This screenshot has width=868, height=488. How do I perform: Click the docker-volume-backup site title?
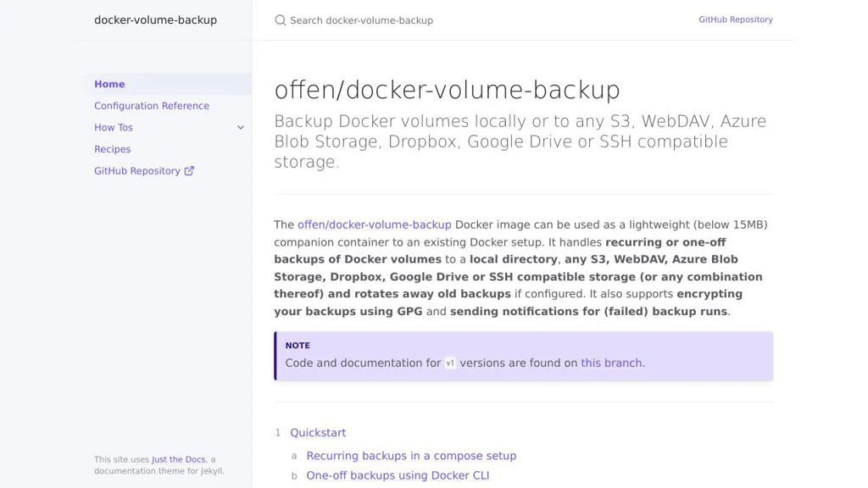pos(155,20)
